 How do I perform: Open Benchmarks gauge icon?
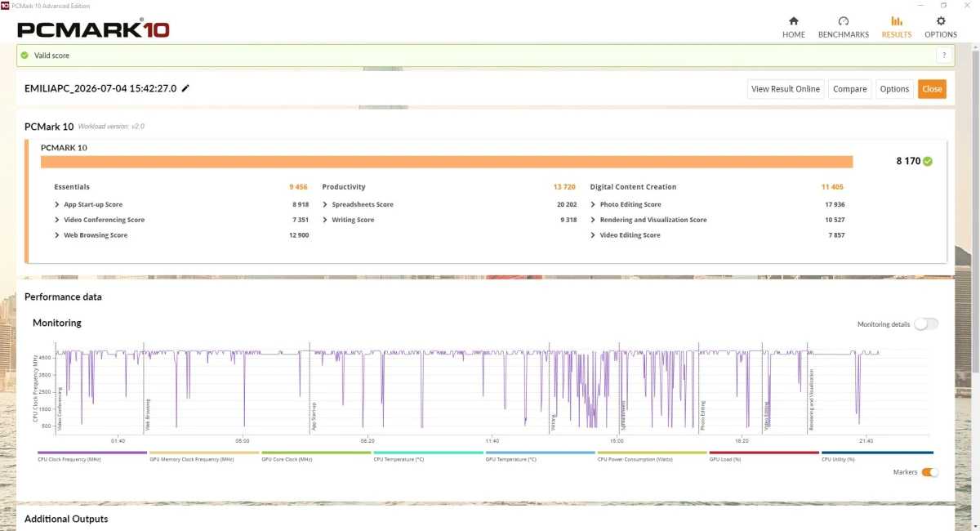pyautogui.click(x=844, y=21)
